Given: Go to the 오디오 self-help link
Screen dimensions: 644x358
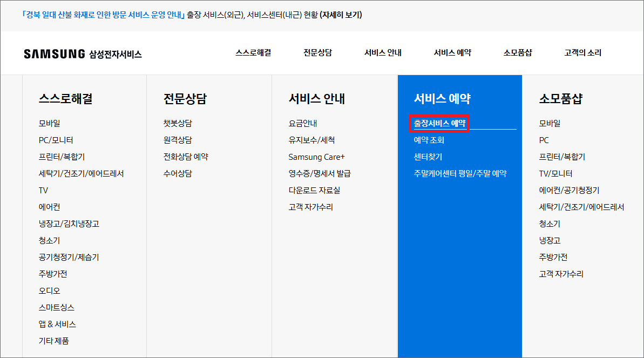Looking at the screenshot, I should pos(49,291).
